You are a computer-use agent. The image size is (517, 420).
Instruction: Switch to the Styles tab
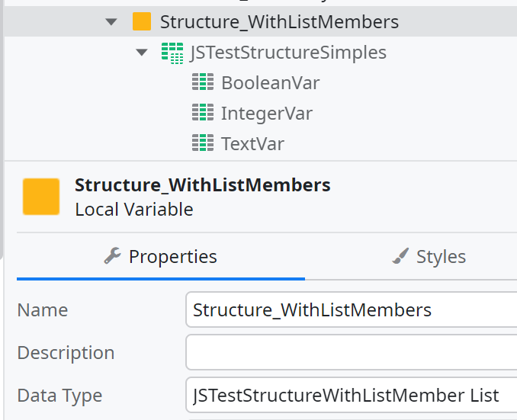pos(429,257)
